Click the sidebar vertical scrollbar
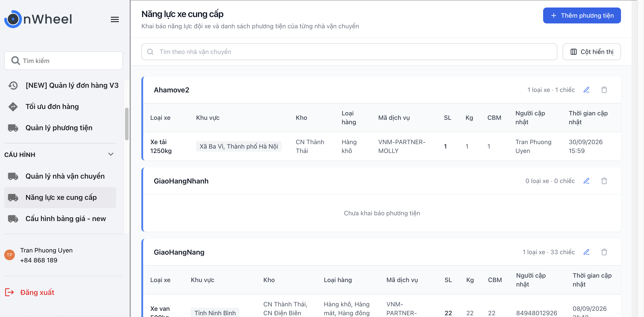644x317 pixels. tap(127, 124)
